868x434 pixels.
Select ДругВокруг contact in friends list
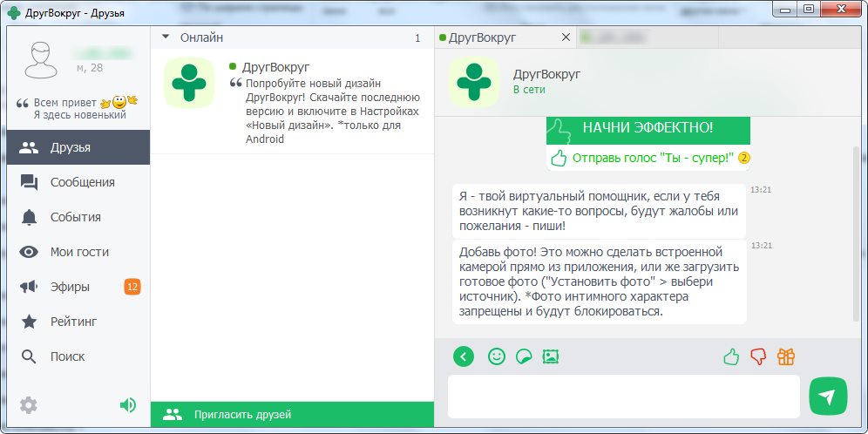click(292, 101)
